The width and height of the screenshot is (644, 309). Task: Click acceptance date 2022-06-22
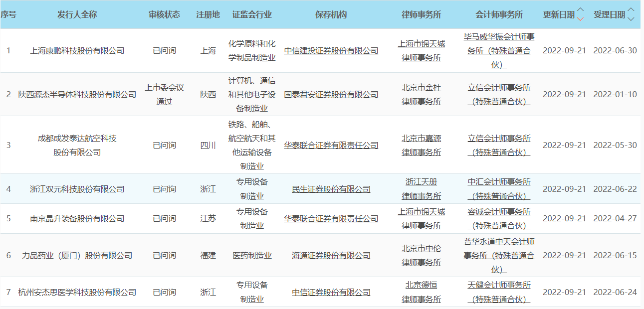615,189
